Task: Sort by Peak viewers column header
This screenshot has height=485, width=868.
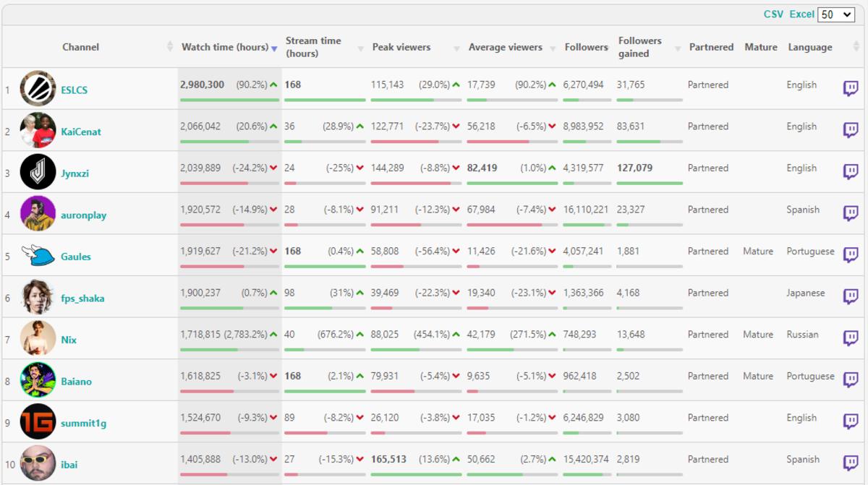Action: pos(401,48)
